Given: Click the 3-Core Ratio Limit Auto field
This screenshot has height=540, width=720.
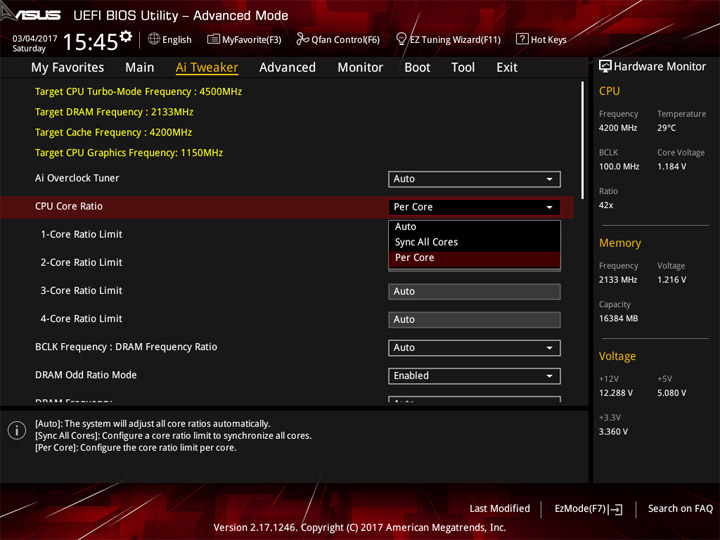Looking at the screenshot, I should click(x=474, y=292).
